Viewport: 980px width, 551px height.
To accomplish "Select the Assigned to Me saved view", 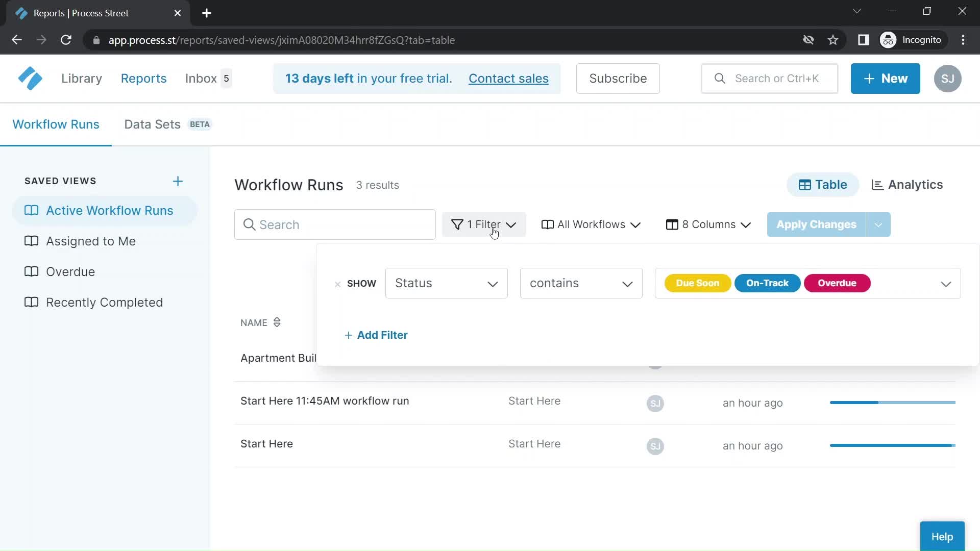I will coord(105,241).
